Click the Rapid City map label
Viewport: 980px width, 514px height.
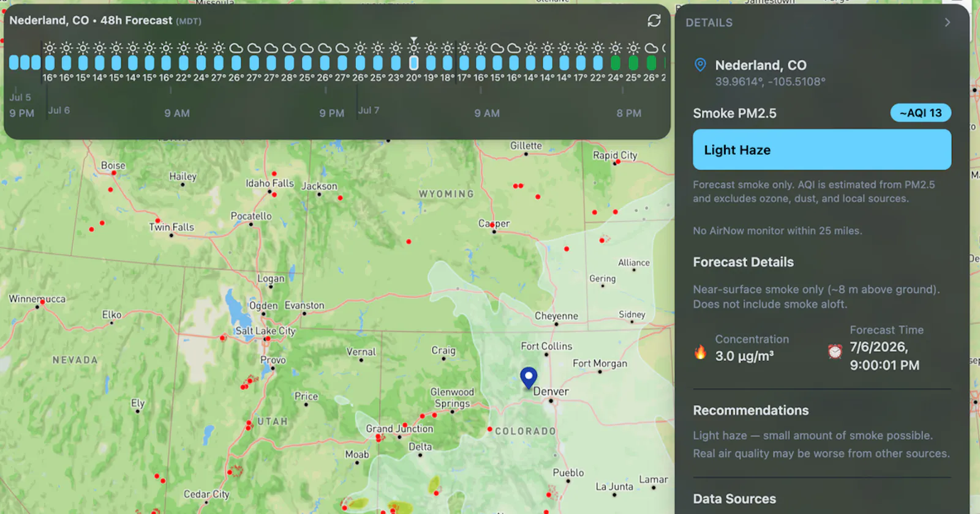(615, 155)
